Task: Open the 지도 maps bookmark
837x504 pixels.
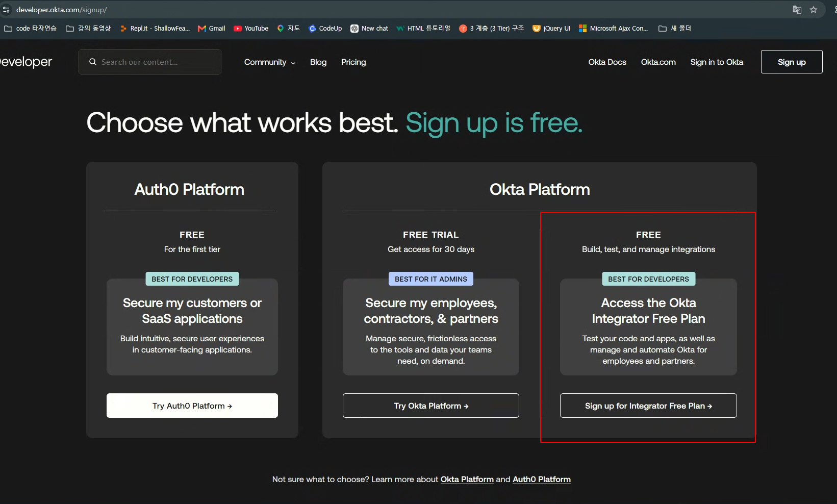Action: [x=288, y=29]
